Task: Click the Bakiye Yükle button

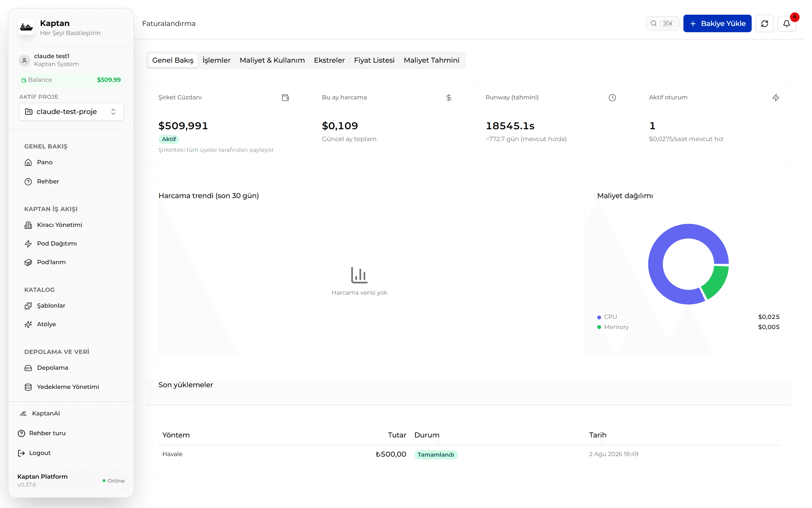Action: pos(717,23)
